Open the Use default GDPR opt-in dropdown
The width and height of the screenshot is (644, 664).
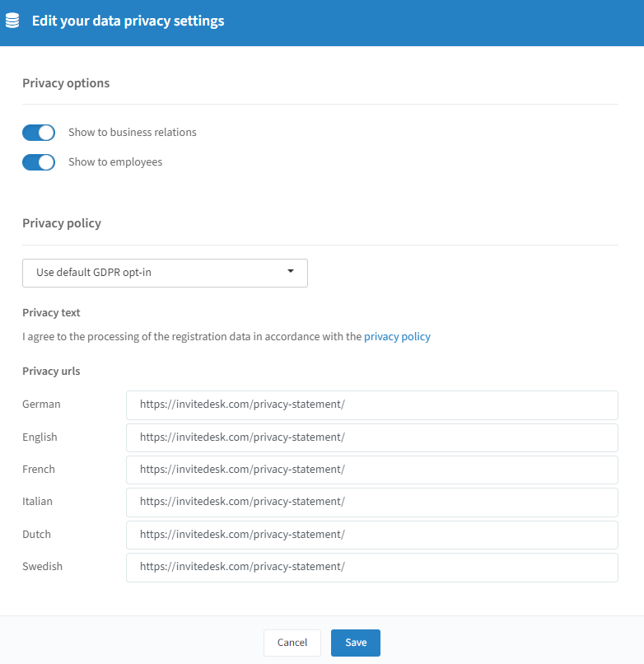click(166, 273)
